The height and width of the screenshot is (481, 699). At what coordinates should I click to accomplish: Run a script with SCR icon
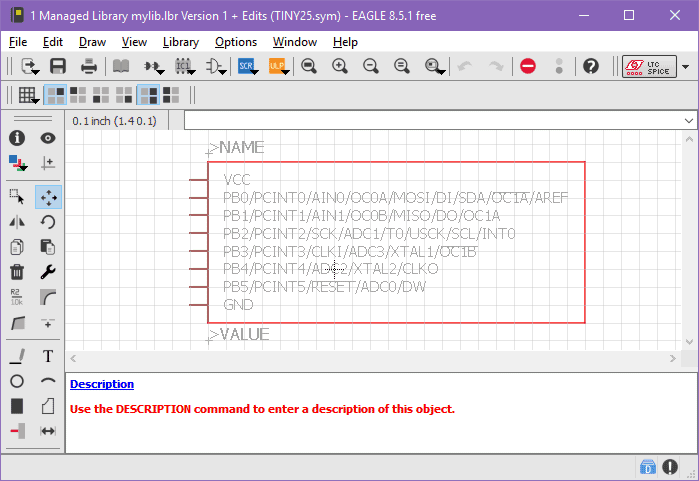click(x=246, y=66)
